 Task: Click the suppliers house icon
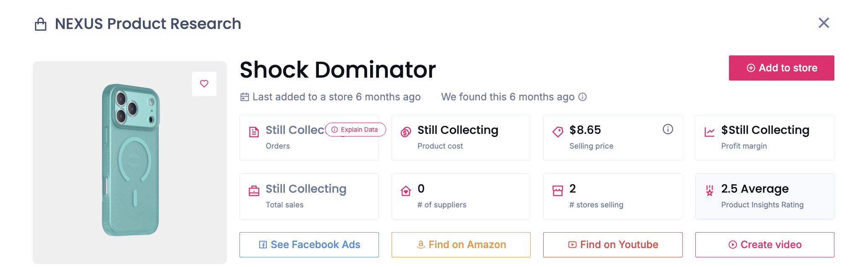406,191
